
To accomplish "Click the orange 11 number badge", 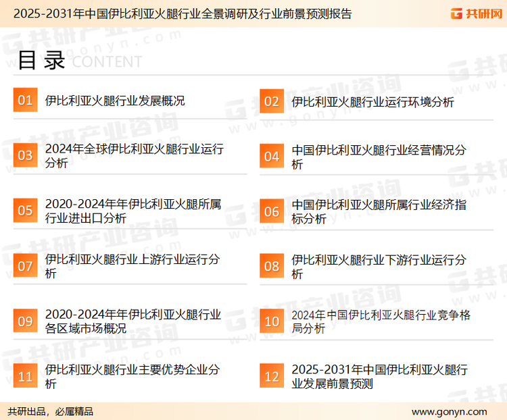I will (25, 375).
